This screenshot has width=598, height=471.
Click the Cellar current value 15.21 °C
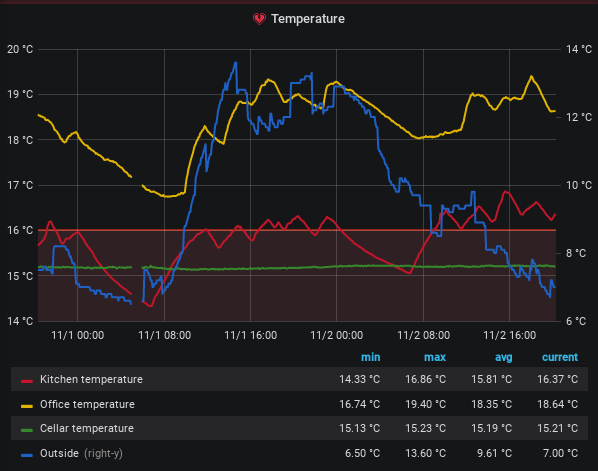point(558,428)
